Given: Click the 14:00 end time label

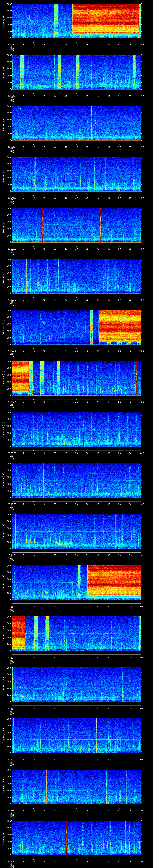Looking at the screenshot, I should pos(141,657).
